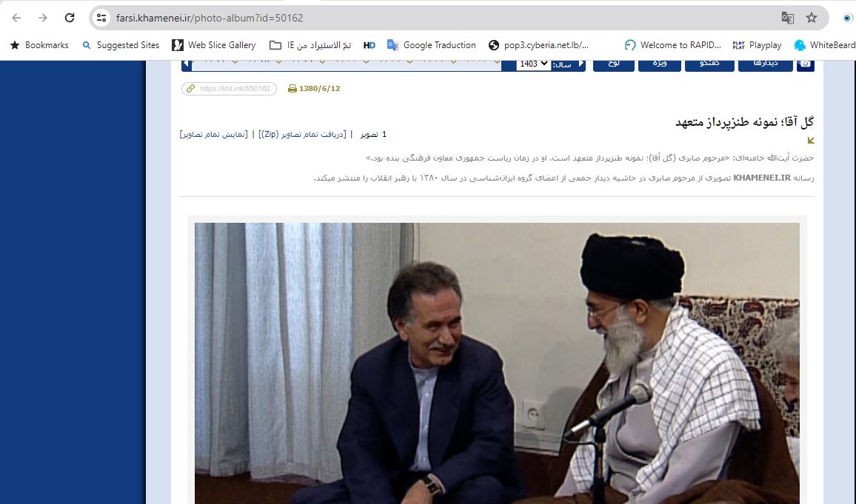Click the print icon next to the 1380/6/12 date
Screen dimensions: 856x504
[x=292, y=88]
